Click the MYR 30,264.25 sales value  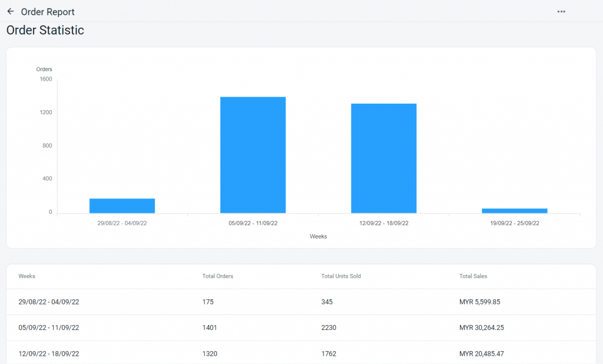481,327
